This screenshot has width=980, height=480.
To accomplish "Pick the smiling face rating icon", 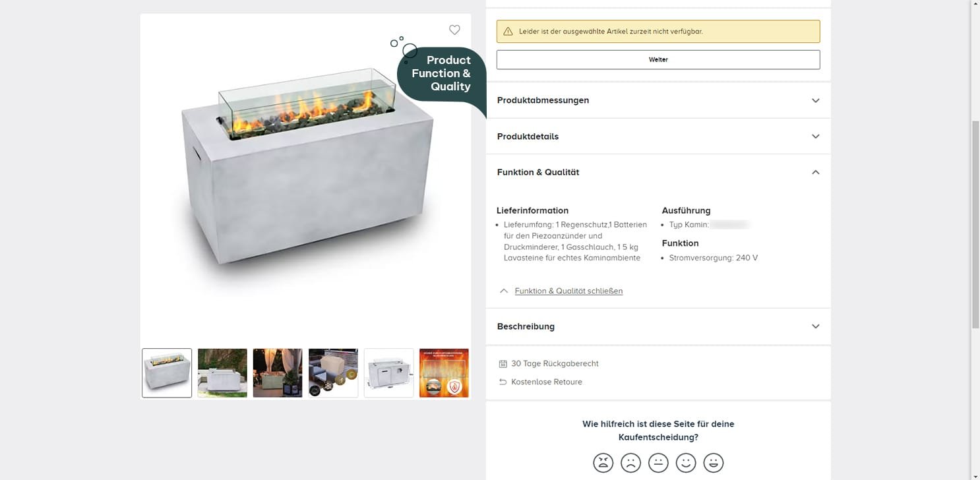I will click(x=686, y=463).
